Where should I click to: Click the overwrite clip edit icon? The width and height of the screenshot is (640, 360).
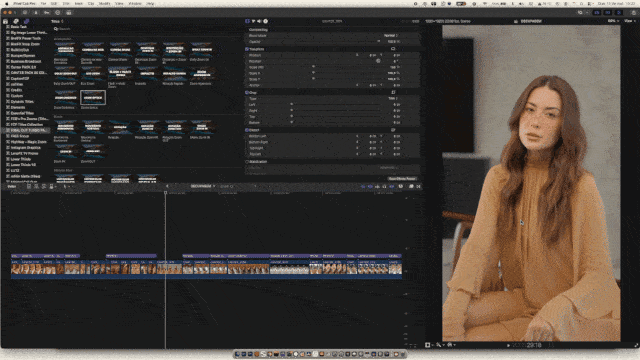click(x=51, y=187)
